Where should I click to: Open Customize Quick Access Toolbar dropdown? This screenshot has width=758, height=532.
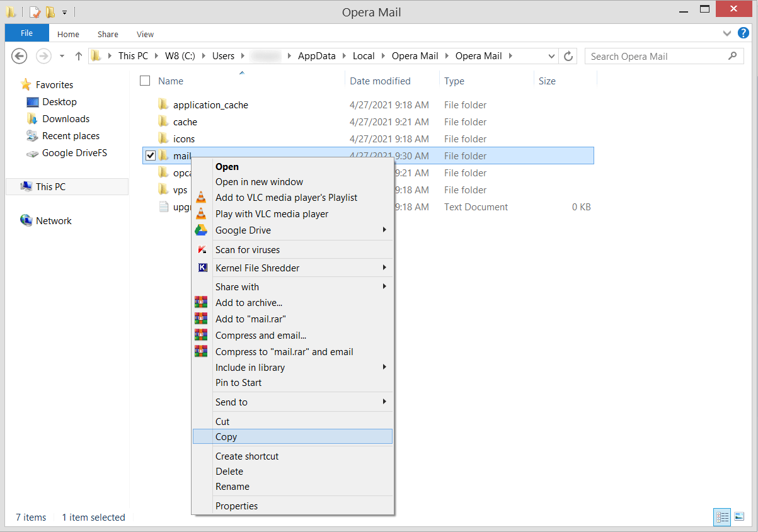pyautogui.click(x=64, y=12)
